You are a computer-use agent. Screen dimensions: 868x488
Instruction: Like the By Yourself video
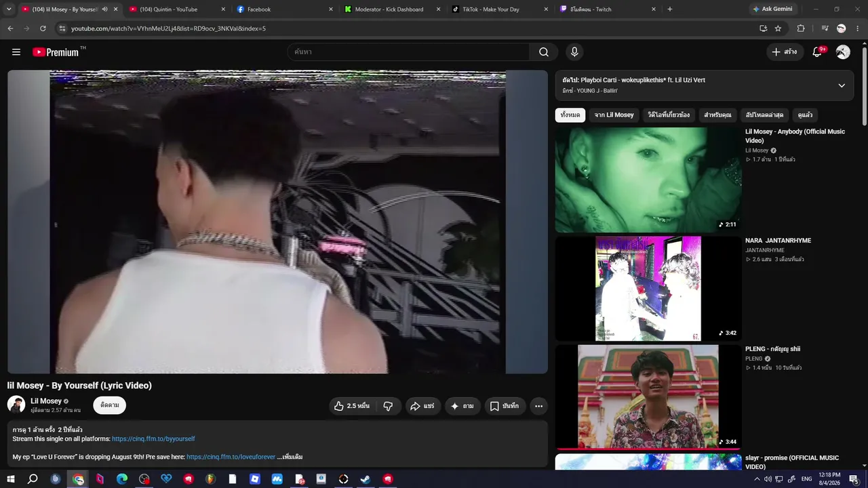[351, 406]
